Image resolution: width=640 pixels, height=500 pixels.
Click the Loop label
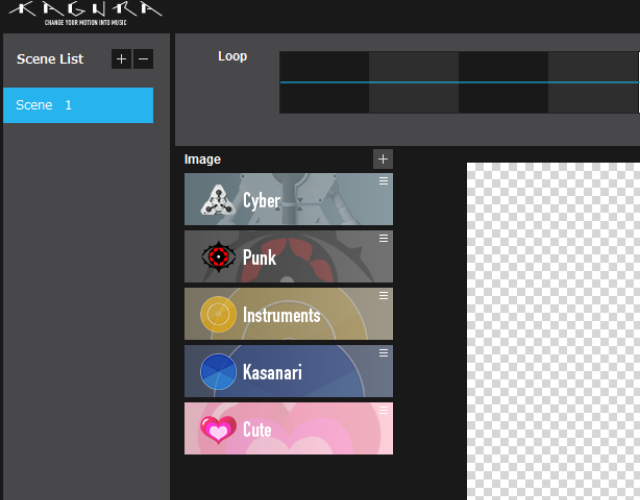(x=232, y=56)
